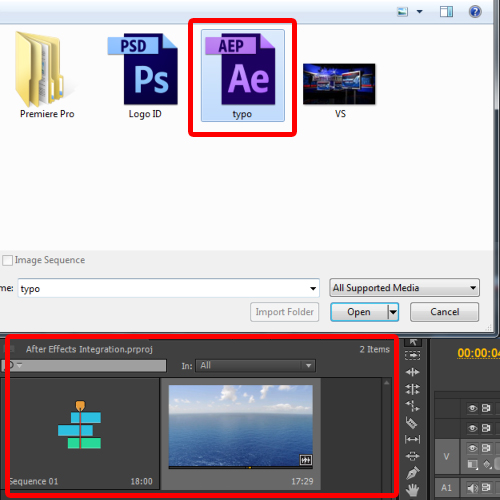Expand the view options arrow in the dialog

(x=420, y=12)
